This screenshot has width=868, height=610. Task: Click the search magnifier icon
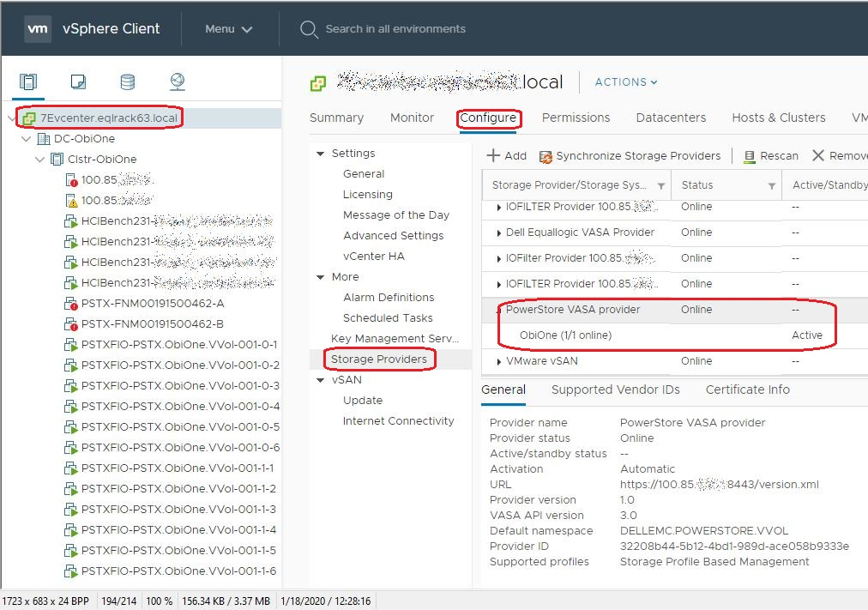[x=308, y=29]
